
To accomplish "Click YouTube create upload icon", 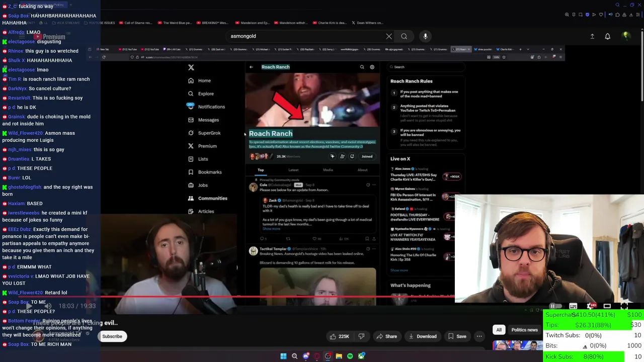I will (592, 36).
